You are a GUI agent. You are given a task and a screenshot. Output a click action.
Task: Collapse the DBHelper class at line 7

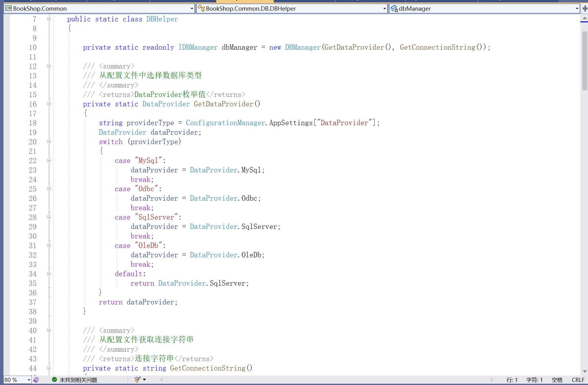(49, 19)
